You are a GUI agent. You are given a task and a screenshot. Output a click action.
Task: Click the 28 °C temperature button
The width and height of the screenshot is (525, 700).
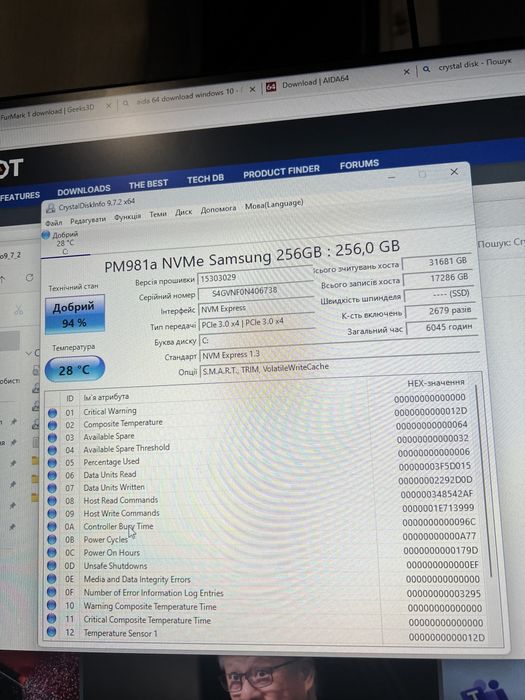click(x=75, y=370)
